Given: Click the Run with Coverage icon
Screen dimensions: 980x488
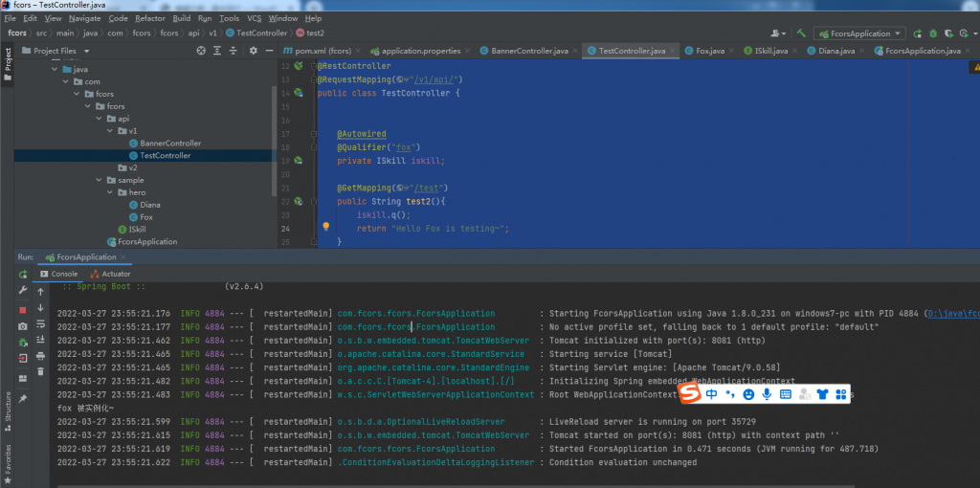Looking at the screenshot, I should [948, 33].
